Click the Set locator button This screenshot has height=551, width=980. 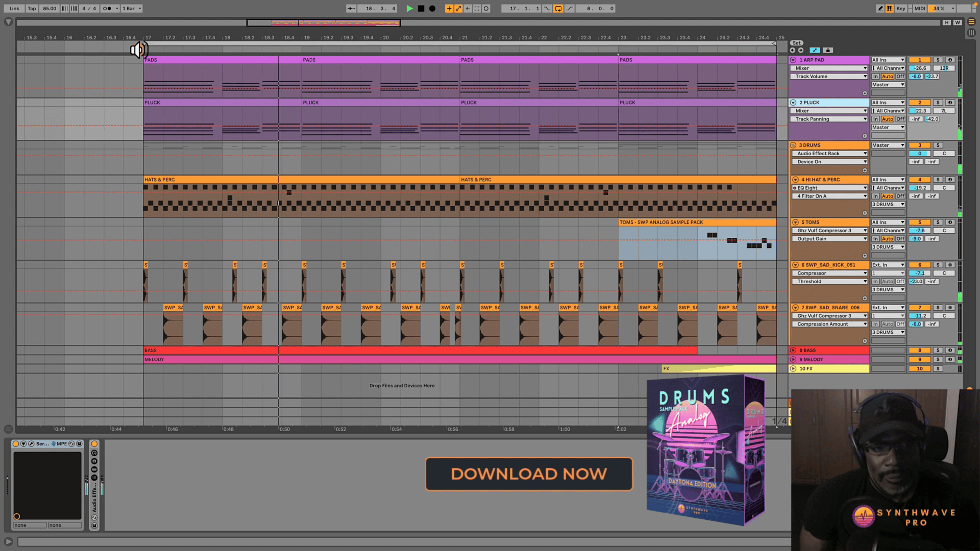coord(797,43)
